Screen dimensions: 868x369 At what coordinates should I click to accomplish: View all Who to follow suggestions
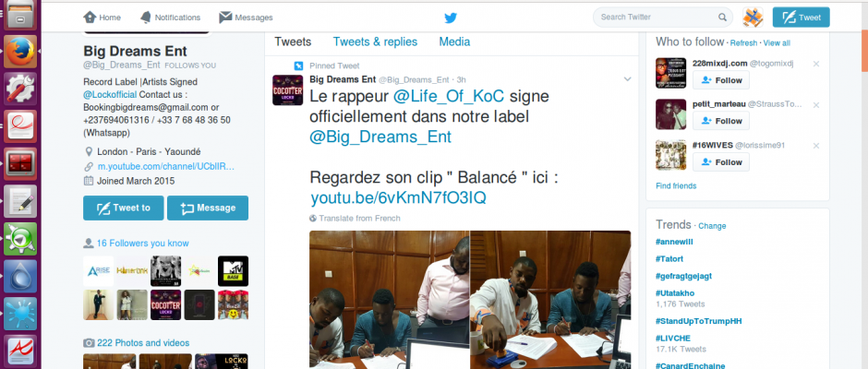pyautogui.click(x=777, y=42)
